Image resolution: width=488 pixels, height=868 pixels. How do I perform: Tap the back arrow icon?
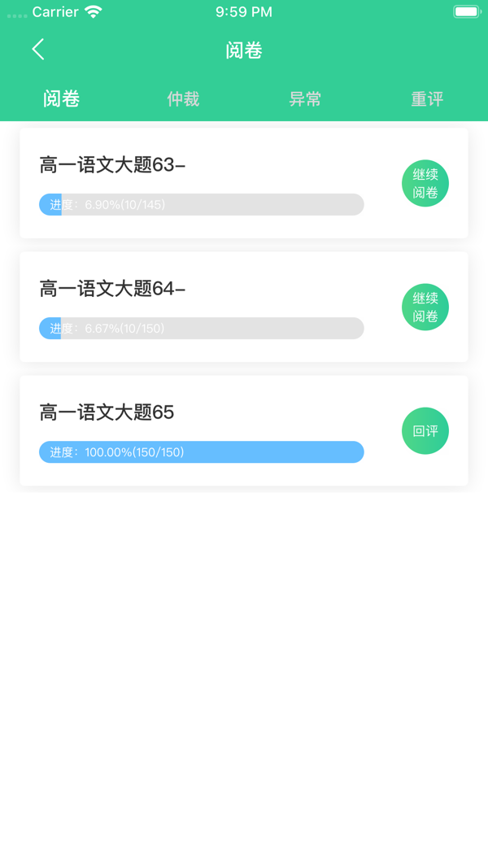38,50
